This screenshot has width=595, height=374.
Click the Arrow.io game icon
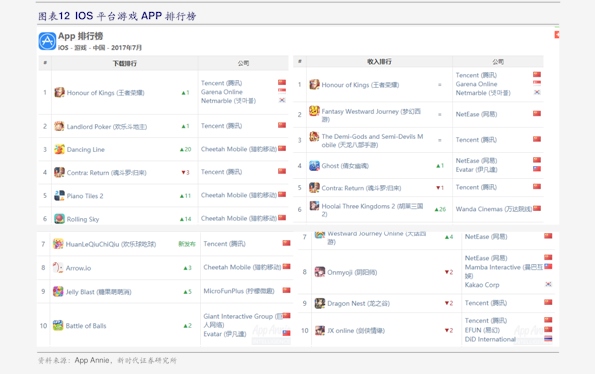[58, 267]
